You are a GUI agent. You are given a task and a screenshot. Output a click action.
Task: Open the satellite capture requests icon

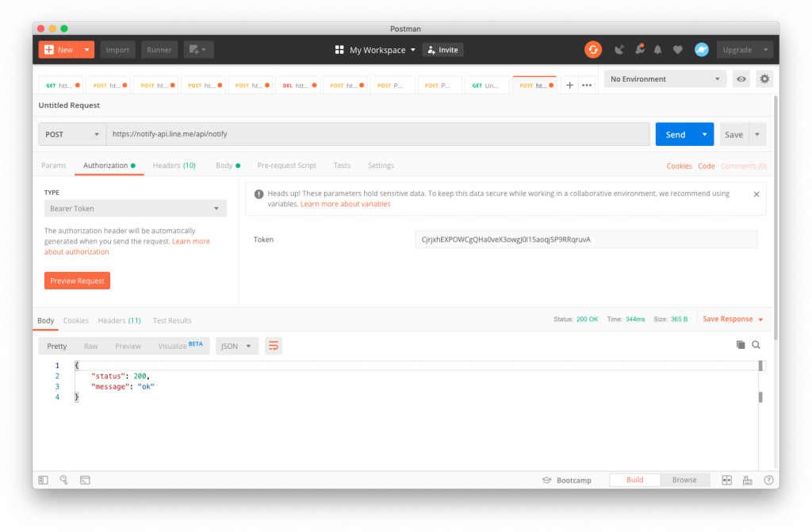[619, 50]
